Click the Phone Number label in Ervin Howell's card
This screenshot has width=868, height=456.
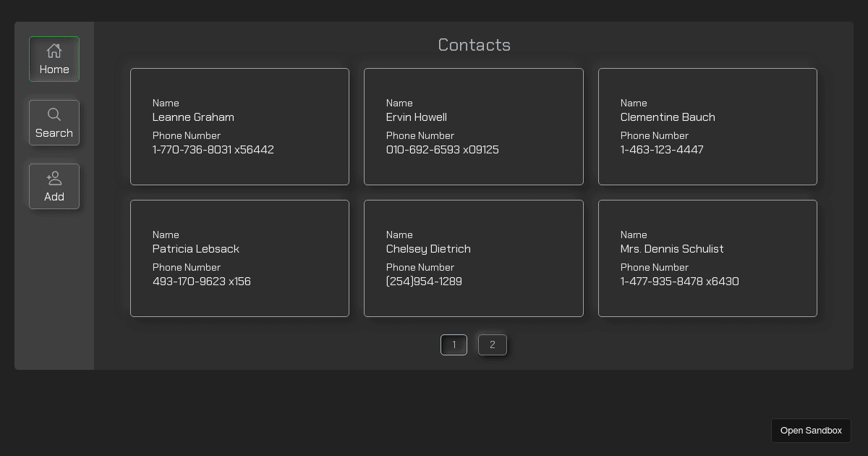point(420,135)
